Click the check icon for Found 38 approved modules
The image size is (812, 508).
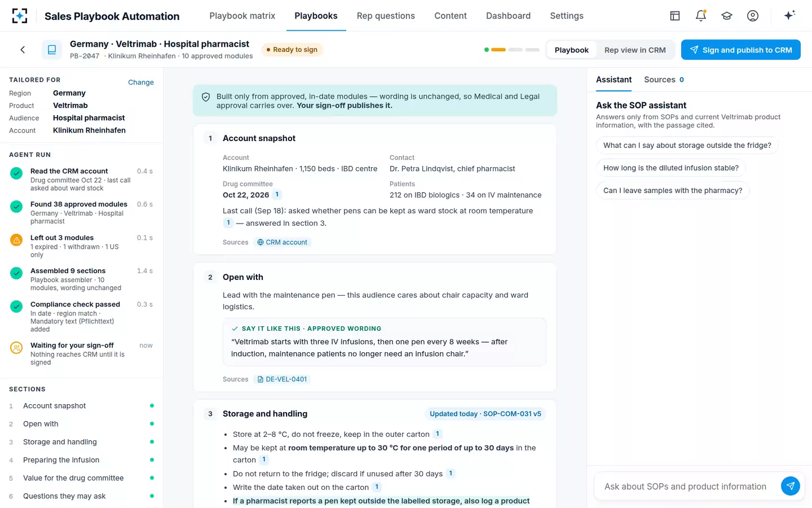pos(17,207)
